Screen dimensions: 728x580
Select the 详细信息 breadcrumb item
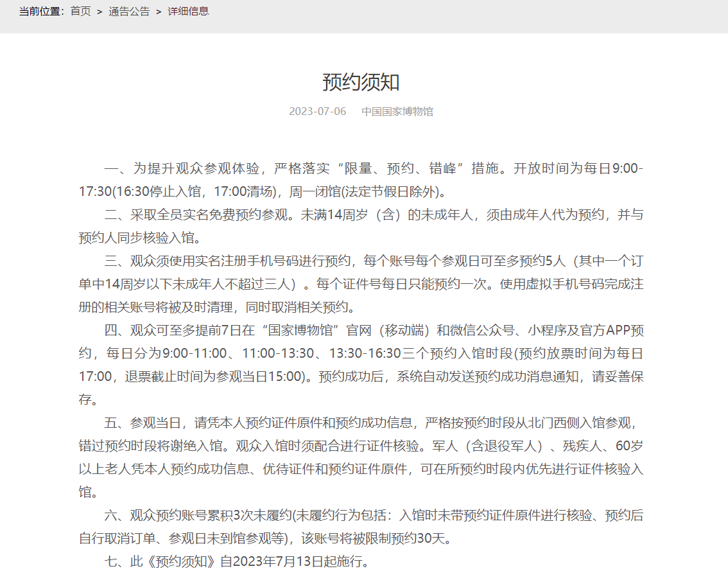188,11
